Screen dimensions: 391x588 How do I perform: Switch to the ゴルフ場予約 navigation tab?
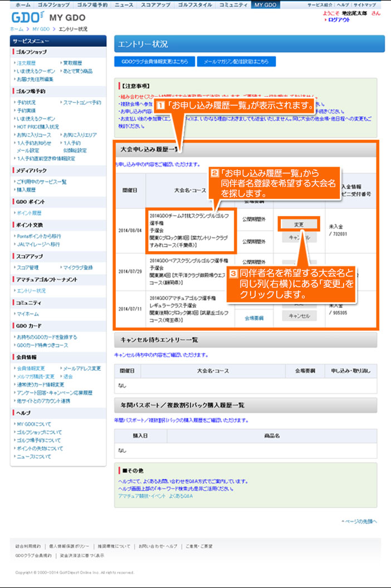(x=92, y=5)
